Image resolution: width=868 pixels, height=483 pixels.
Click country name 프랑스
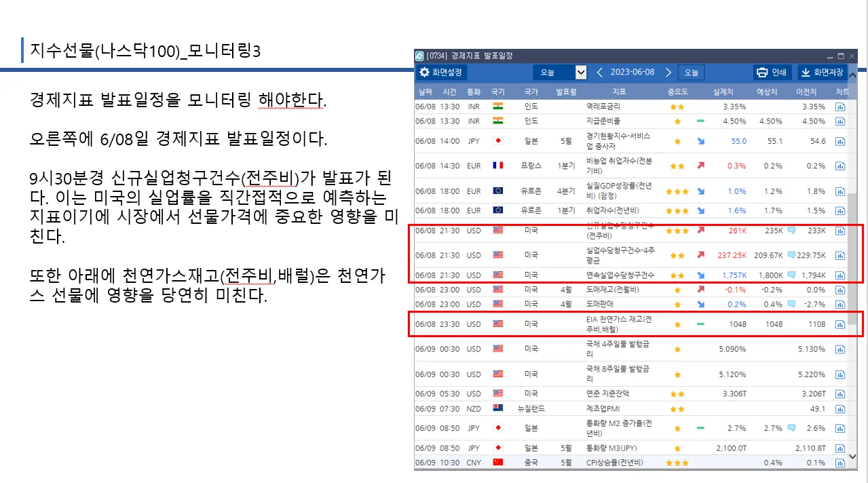click(x=531, y=166)
